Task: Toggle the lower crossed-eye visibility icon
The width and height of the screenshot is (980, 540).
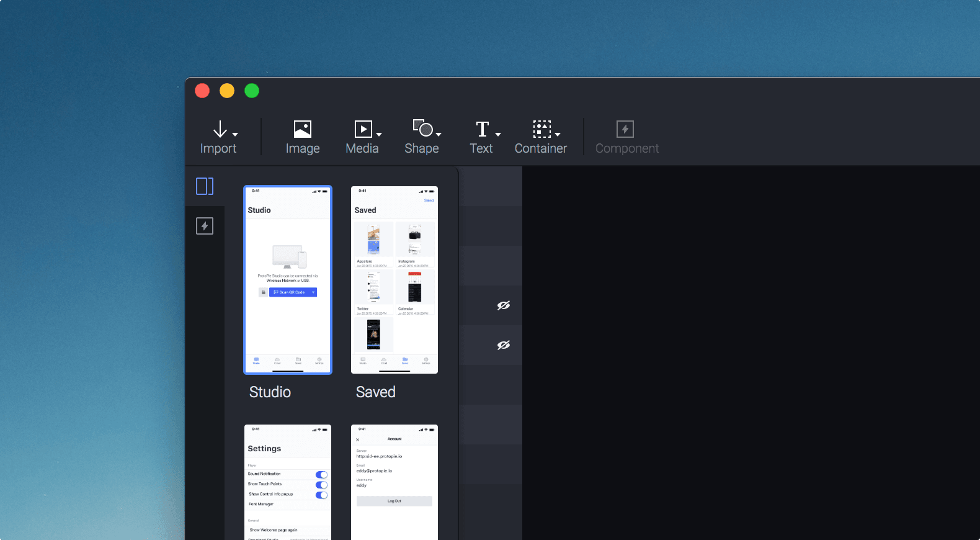Action: pyautogui.click(x=504, y=345)
